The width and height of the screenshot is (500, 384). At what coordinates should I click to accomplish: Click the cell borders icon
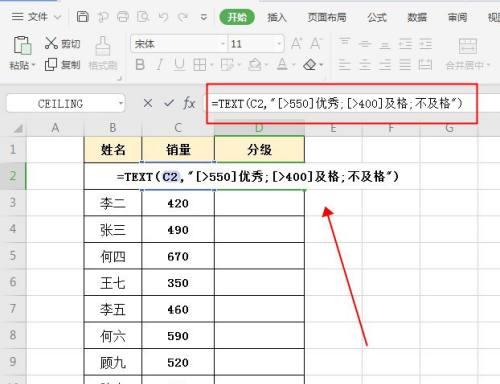[x=200, y=65]
